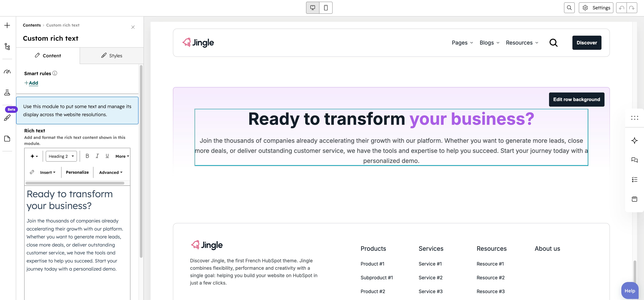This screenshot has width=644, height=300.
Task: Open the comments icon in right rail
Action: [x=634, y=160]
